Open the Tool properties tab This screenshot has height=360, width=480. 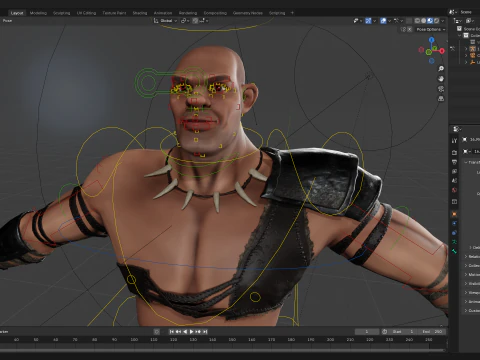point(454,141)
